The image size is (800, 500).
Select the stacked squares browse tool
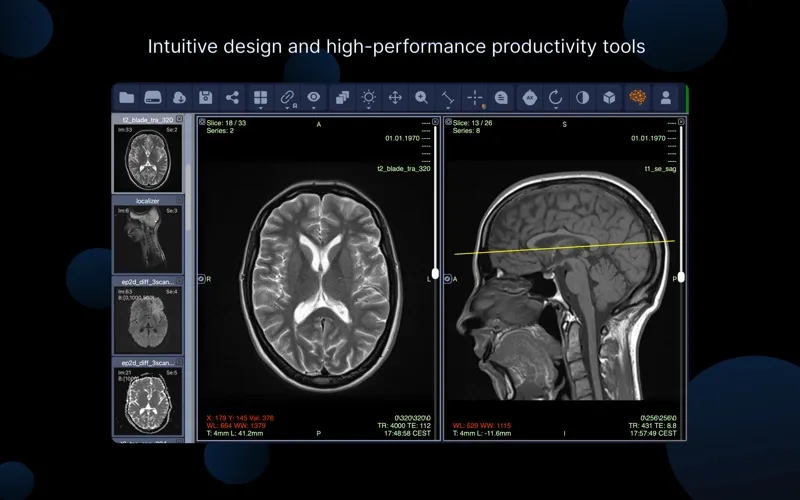342,97
